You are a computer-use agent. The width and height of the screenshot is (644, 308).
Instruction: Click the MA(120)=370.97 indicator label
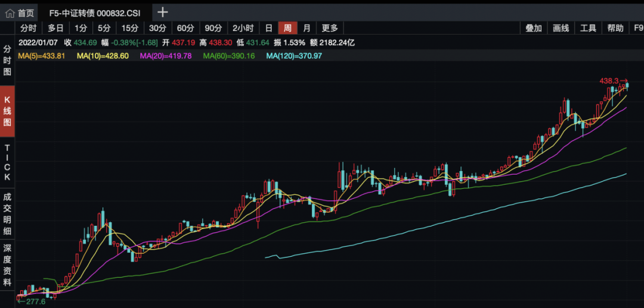(x=294, y=56)
